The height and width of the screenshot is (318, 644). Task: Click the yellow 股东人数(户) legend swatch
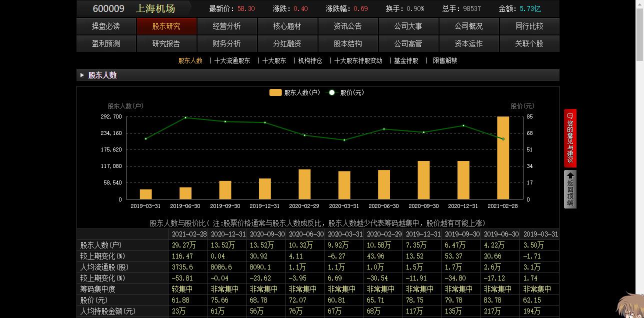[275, 92]
